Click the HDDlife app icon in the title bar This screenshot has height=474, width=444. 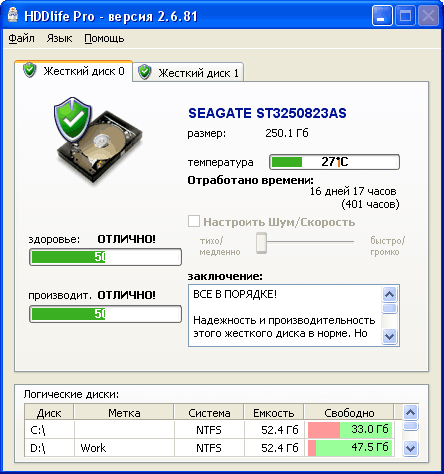click(x=13, y=15)
